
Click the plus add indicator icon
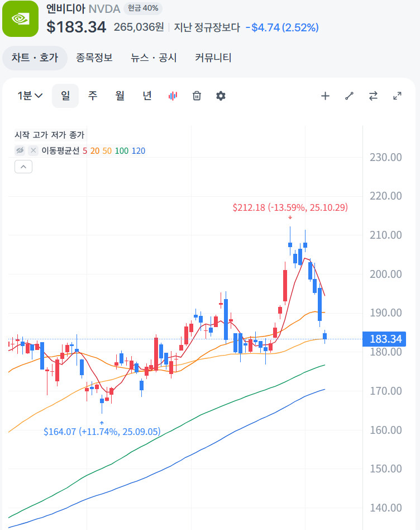tap(325, 96)
